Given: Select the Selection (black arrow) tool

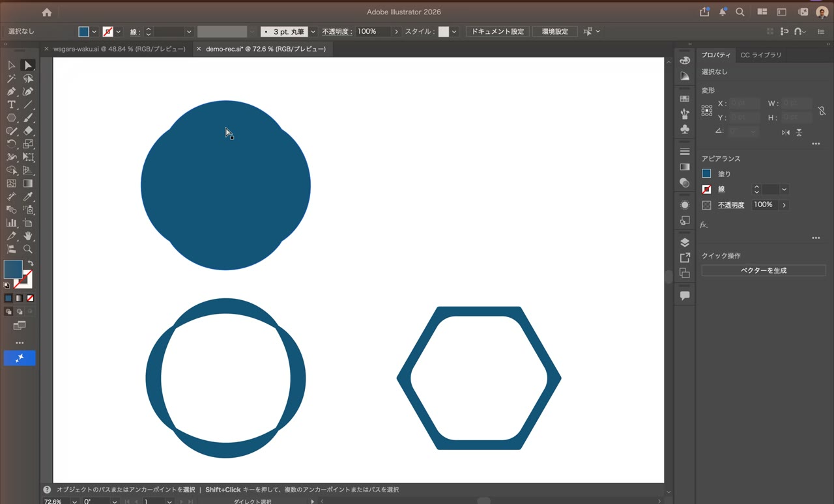Looking at the screenshot, I should click(12, 65).
